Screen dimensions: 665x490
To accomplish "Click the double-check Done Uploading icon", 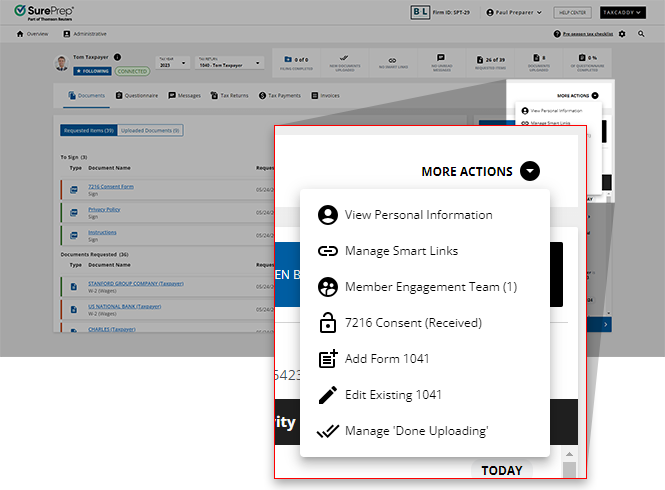I will pos(328,431).
